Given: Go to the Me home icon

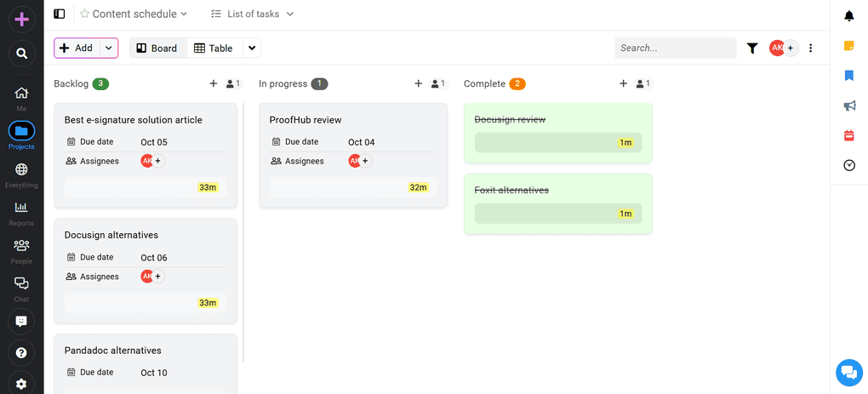Looking at the screenshot, I should [x=21, y=93].
